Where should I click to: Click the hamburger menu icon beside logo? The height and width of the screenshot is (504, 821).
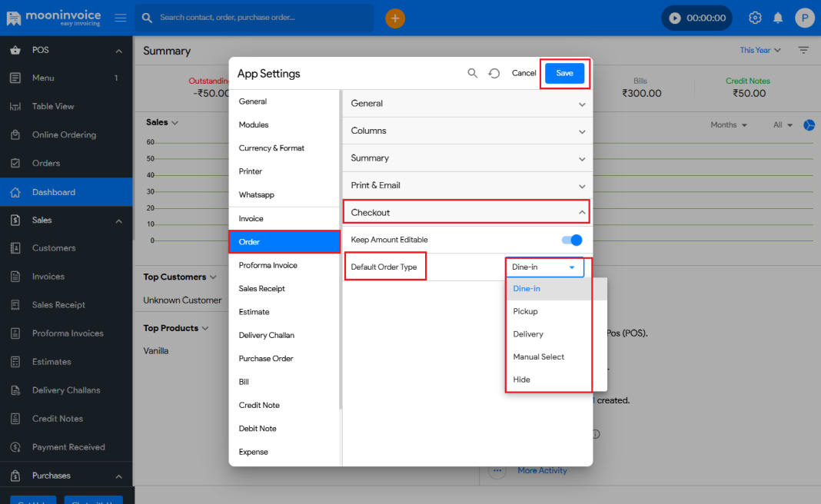coord(121,18)
